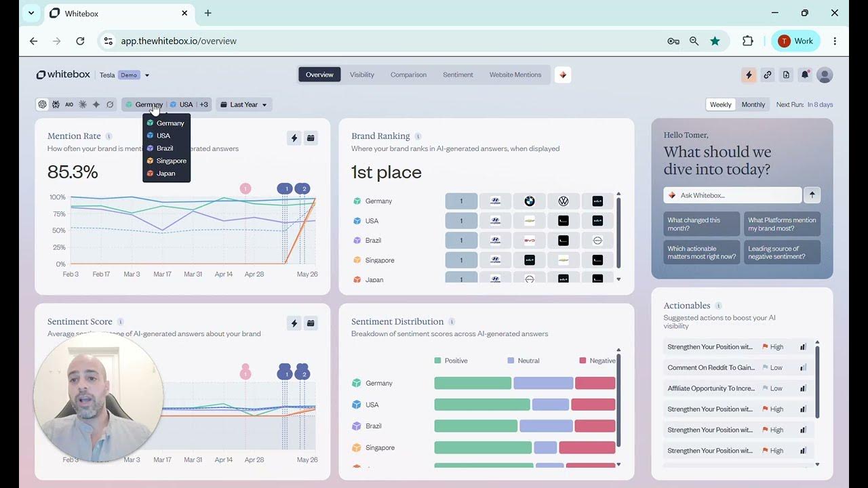Switch to Monthly view

(753, 104)
